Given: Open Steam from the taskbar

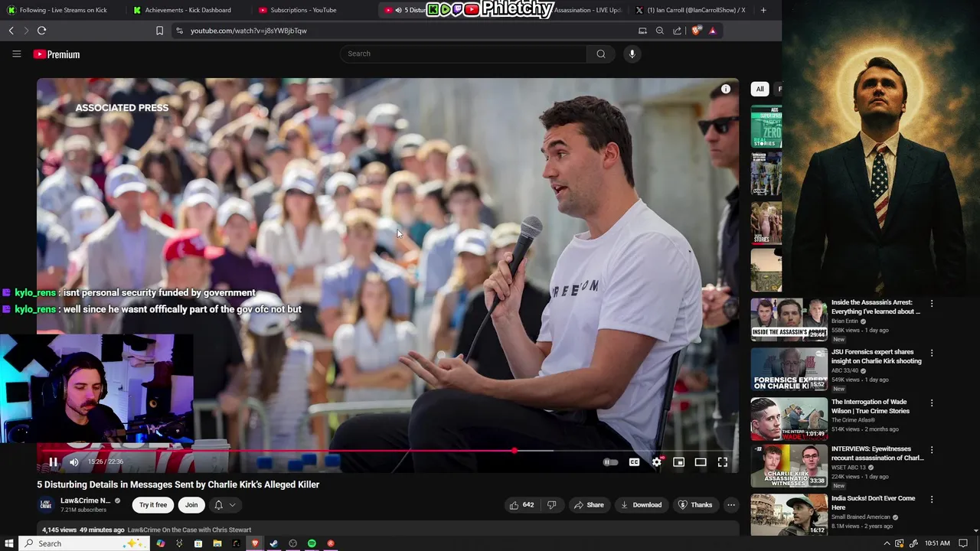Looking at the screenshot, I should pos(273,543).
